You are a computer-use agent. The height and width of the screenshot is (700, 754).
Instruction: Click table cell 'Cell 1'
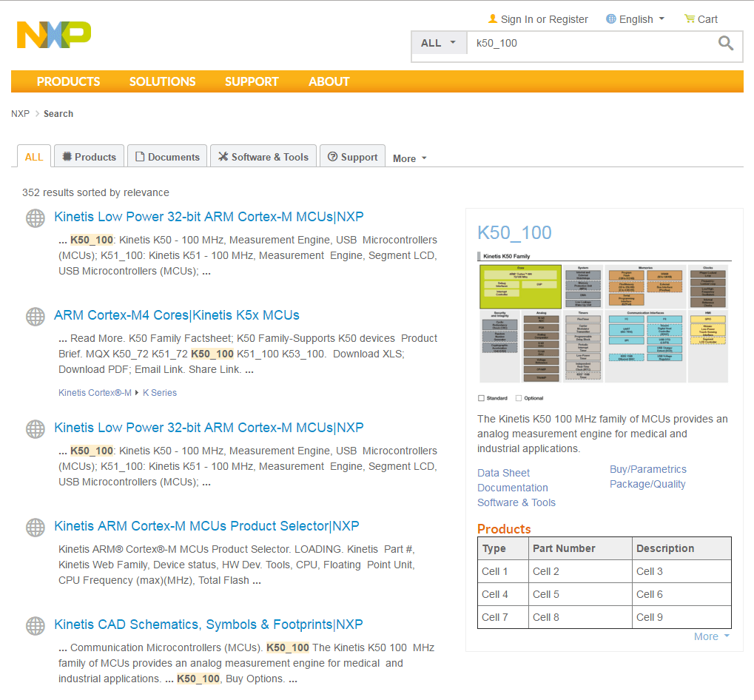(x=503, y=572)
